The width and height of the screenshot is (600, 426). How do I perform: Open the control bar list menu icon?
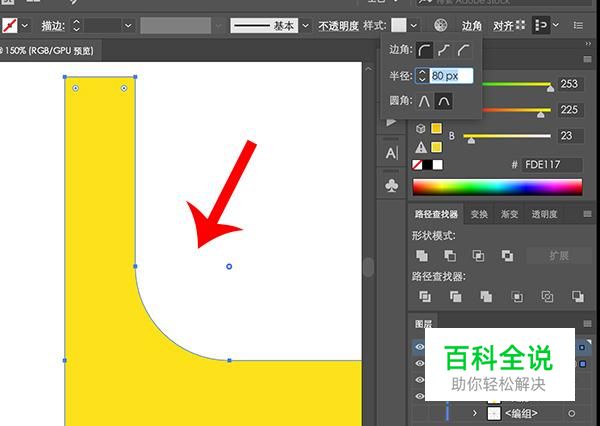point(578,26)
